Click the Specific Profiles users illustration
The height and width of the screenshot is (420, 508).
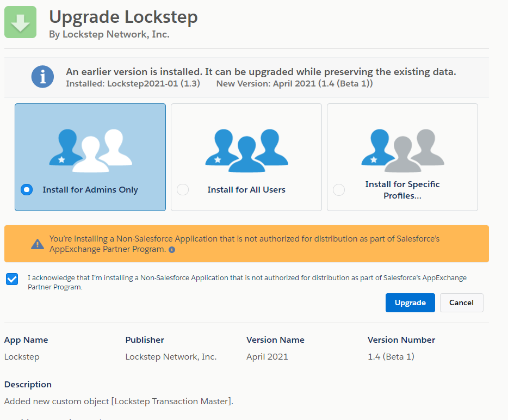(402, 147)
